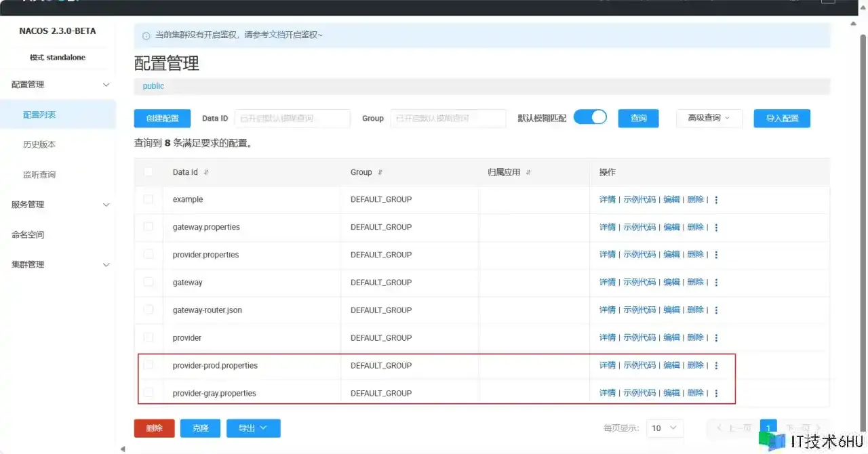Open the page size dropdown showing 10
This screenshot has height=454, width=868.
pos(664,428)
